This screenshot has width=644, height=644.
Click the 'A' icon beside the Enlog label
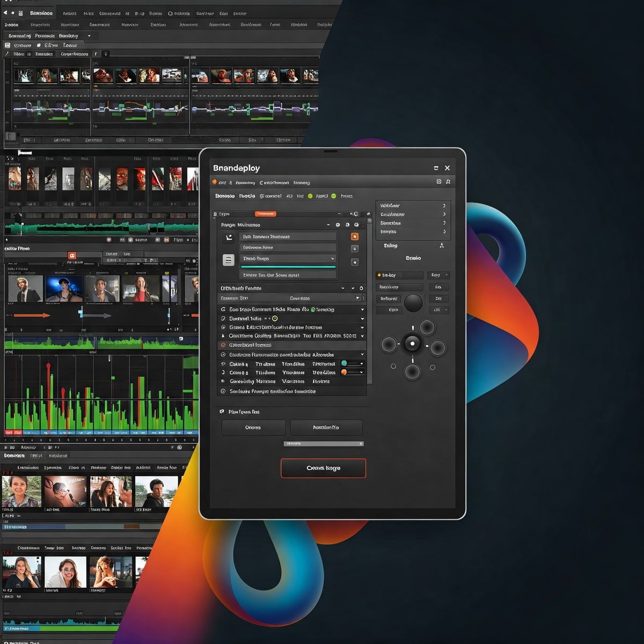tap(442, 245)
